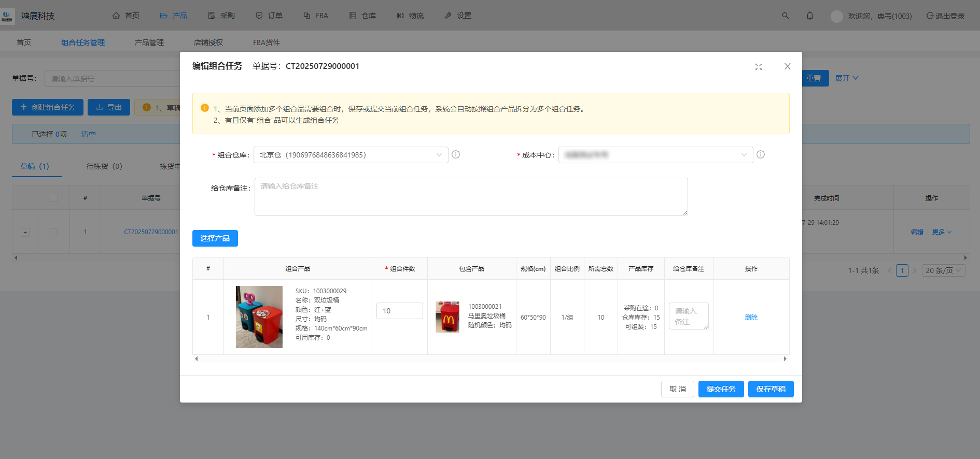Open the 20 条/页 page size dropdown
Viewport: 980px width, 459px height.
point(943,270)
